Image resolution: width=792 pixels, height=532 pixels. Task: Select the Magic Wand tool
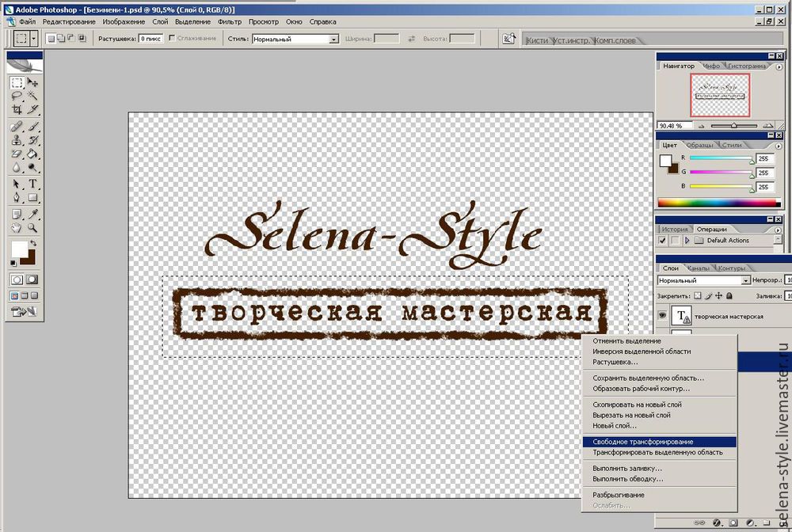32,96
